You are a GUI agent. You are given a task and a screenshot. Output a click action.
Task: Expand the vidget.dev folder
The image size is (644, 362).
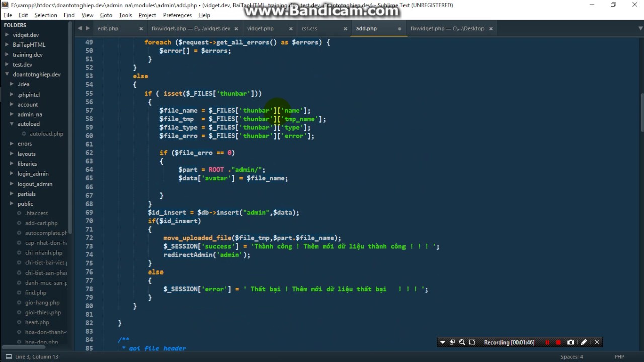point(7,35)
